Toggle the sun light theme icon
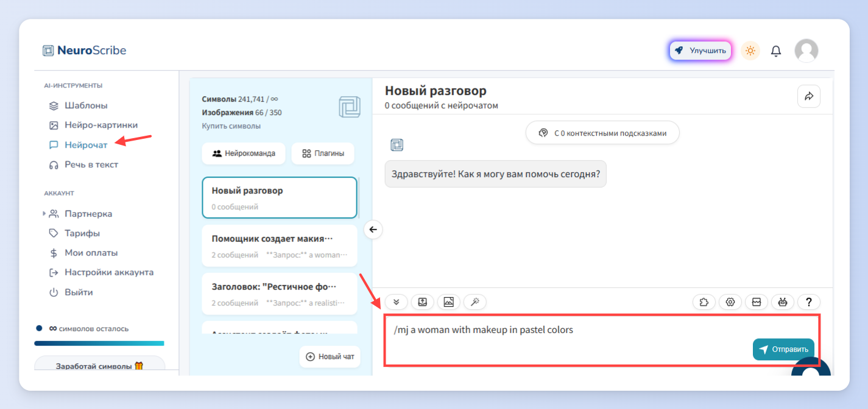868x409 pixels. [750, 51]
